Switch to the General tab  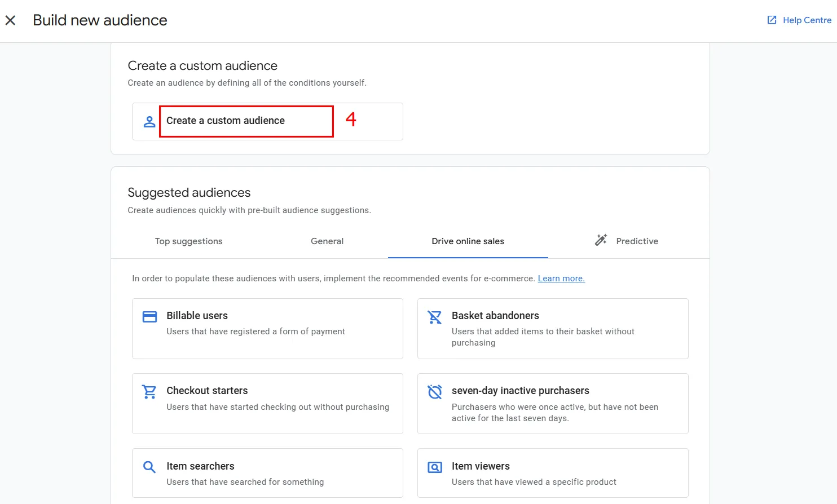tap(327, 241)
